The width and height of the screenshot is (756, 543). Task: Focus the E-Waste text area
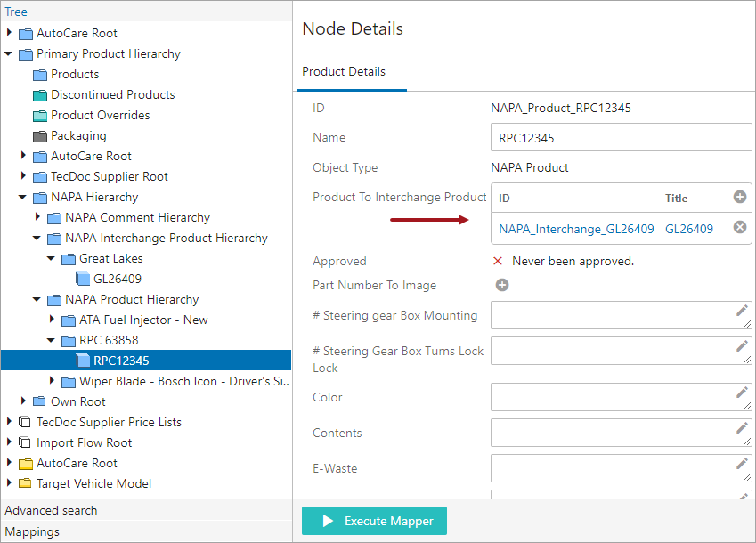pyautogui.click(x=621, y=468)
